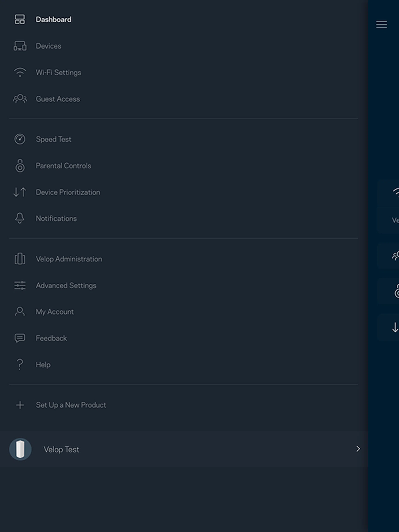Click the Guest Access people icon
The height and width of the screenshot is (532, 399).
pos(20,99)
